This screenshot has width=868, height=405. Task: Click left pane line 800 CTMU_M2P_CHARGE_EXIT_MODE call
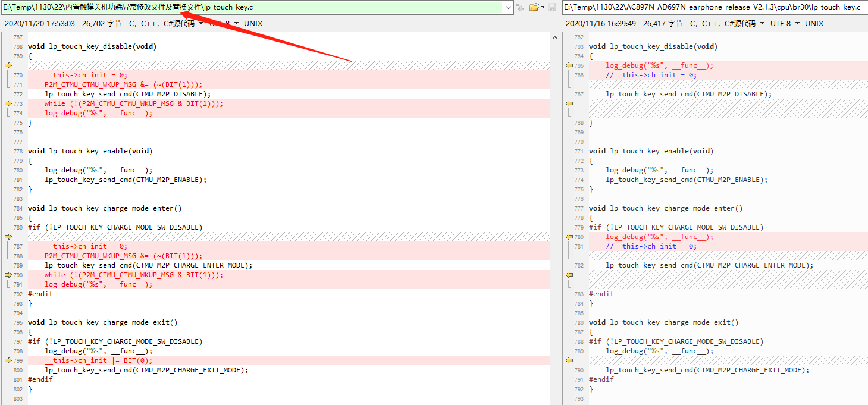click(146, 370)
